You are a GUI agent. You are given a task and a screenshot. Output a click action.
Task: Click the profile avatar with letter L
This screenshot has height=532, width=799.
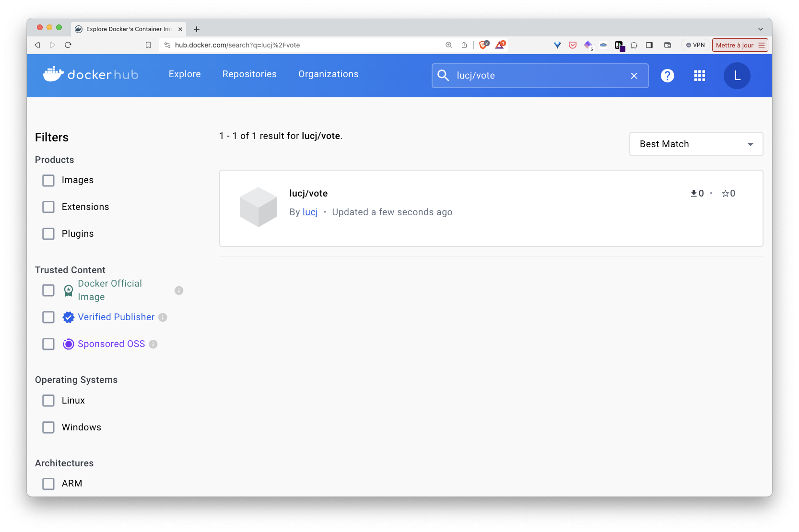point(737,75)
